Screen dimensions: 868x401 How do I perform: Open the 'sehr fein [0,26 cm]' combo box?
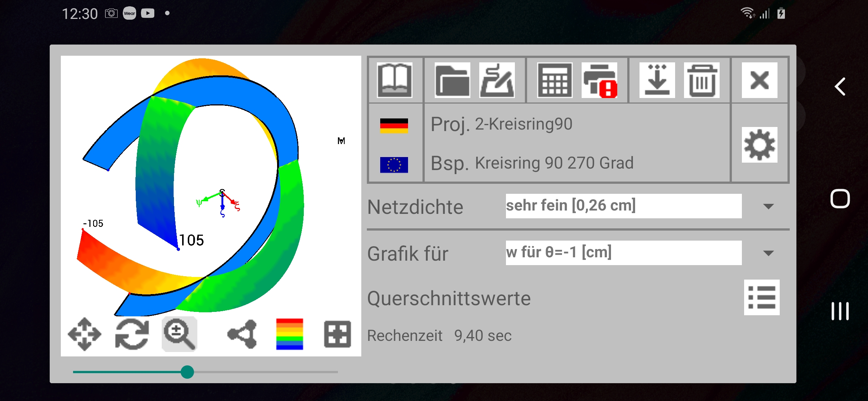tap(623, 206)
